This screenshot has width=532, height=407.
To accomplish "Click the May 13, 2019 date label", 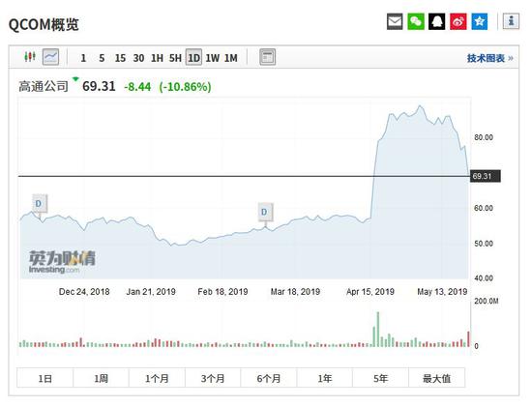I will pyautogui.click(x=442, y=292).
